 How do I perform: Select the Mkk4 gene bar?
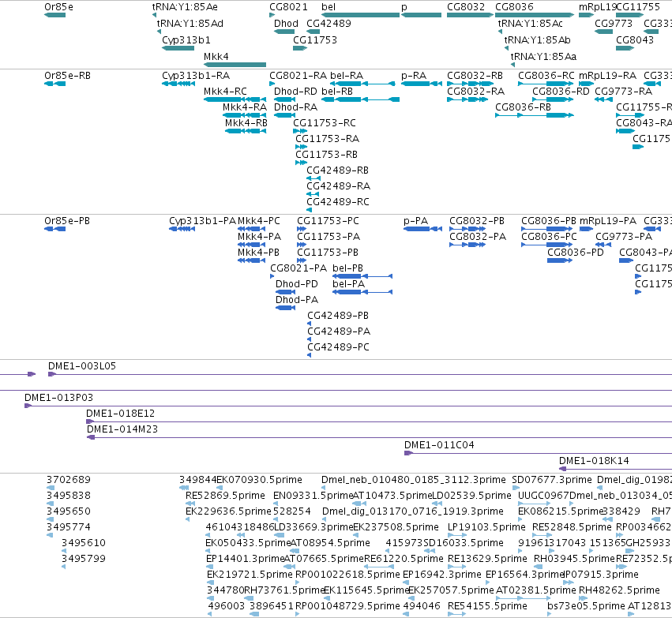(x=235, y=65)
